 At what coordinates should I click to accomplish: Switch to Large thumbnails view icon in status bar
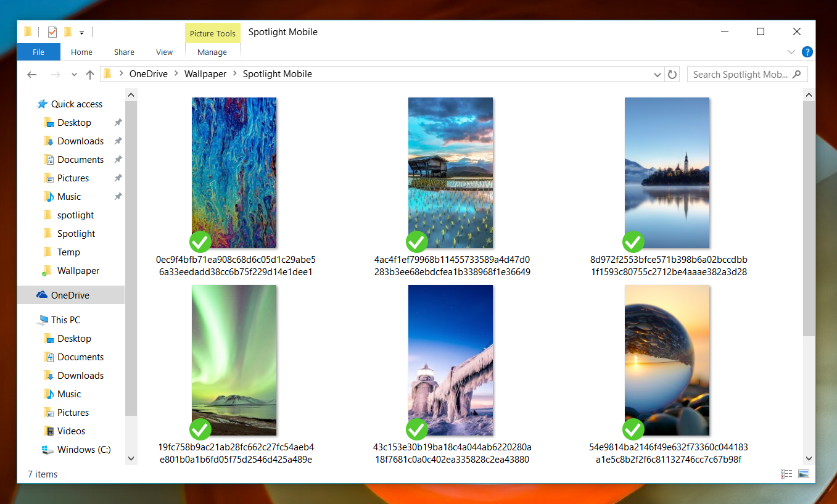[x=803, y=474]
